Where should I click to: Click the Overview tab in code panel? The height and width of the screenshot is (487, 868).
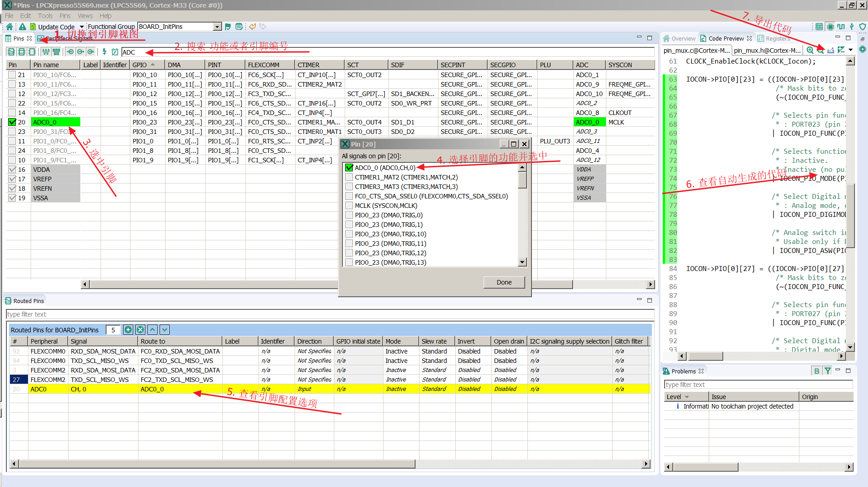[681, 39]
